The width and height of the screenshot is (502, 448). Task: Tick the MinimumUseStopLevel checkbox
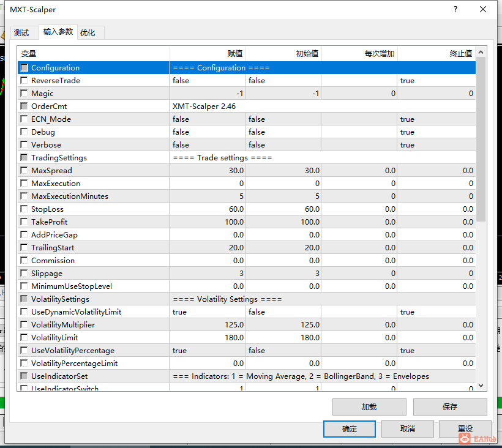[x=24, y=286]
